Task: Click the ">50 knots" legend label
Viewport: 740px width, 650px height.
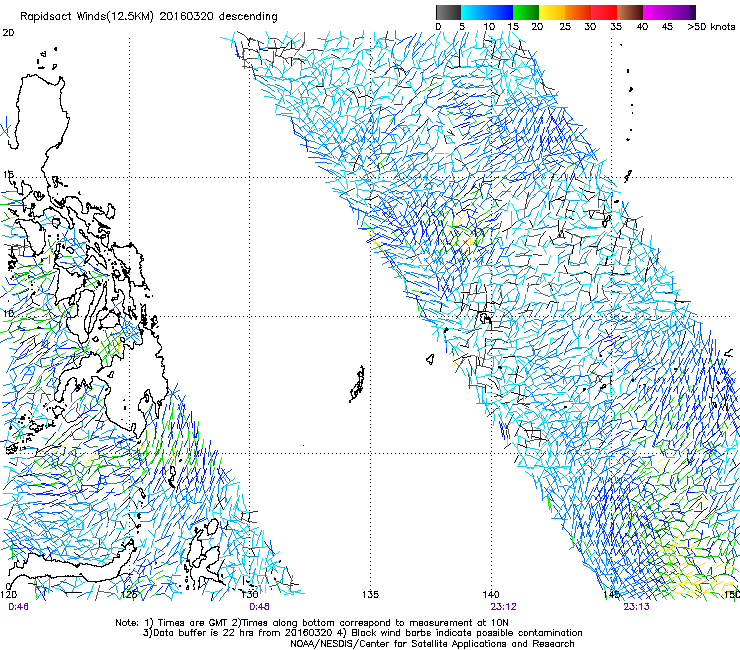Action: 711,27
